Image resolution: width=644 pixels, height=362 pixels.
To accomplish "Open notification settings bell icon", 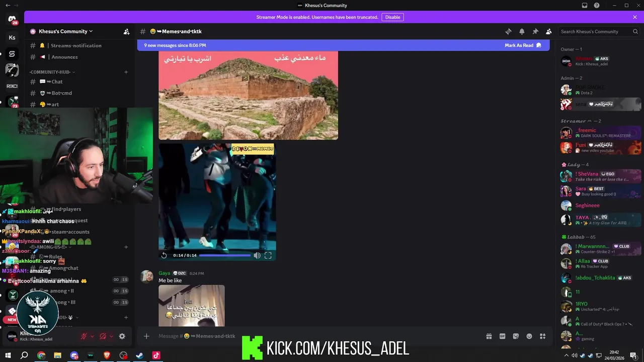I will point(522,31).
